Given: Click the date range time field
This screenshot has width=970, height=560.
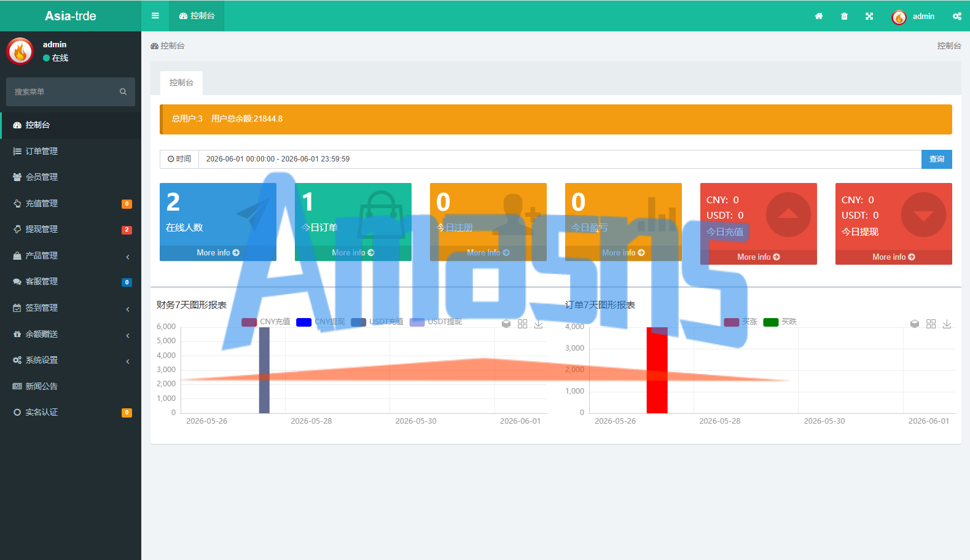Looking at the screenshot, I should click(x=560, y=159).
